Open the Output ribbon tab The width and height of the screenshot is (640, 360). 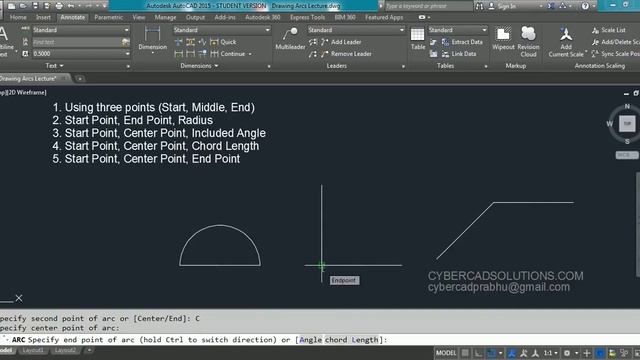pyautogui.click(x=195, y=18)
